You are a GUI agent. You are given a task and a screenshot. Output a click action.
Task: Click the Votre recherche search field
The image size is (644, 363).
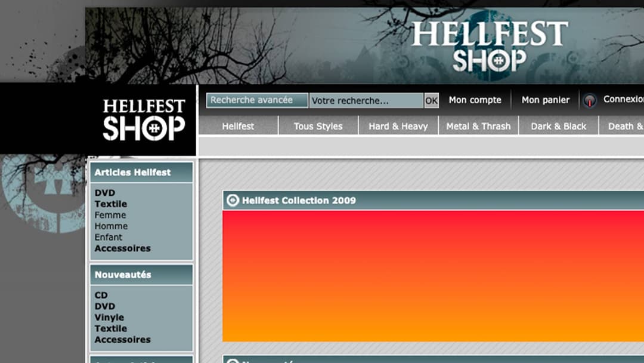366,101
